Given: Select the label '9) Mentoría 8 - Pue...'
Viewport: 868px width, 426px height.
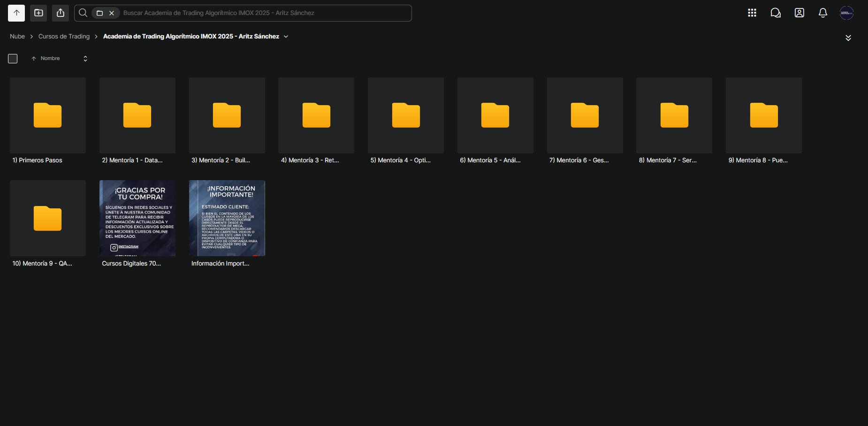Looking at the screenshot, I should click(x=758, y=160).
